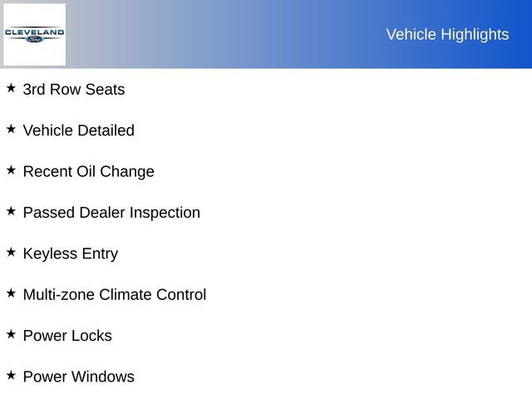This screenshot has width=532, height=399.
Task: Select the Multi-zone Climate Control text
Action: point(115,295)
